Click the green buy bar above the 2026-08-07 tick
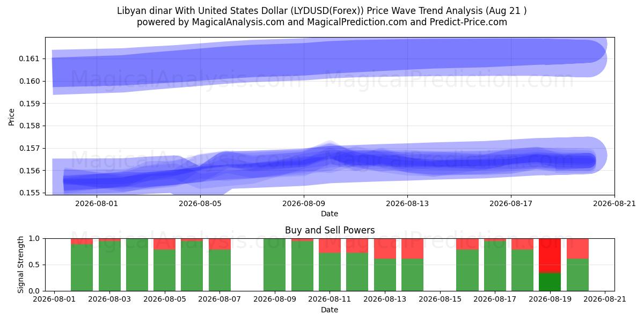Image resolution: width=644 pixels, height=322 pixels. click(219, 270)
